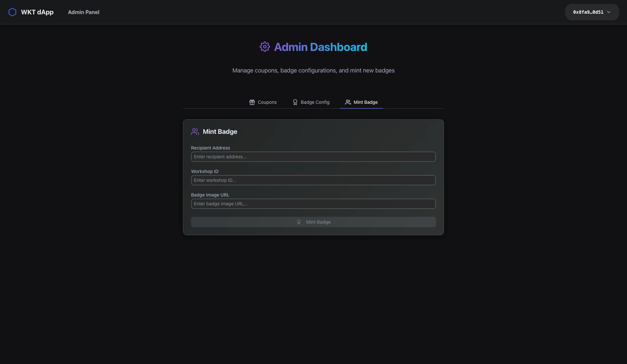
Task: Switch to the Coupons tab
Action: [267, 102]
